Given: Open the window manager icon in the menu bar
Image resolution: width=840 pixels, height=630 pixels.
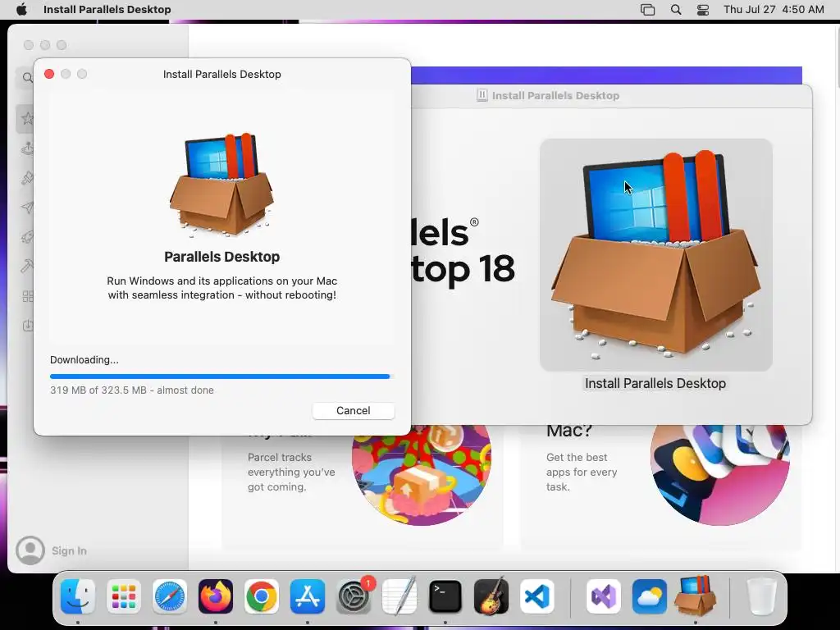Looking at the screenshot, I should (648, 10).
